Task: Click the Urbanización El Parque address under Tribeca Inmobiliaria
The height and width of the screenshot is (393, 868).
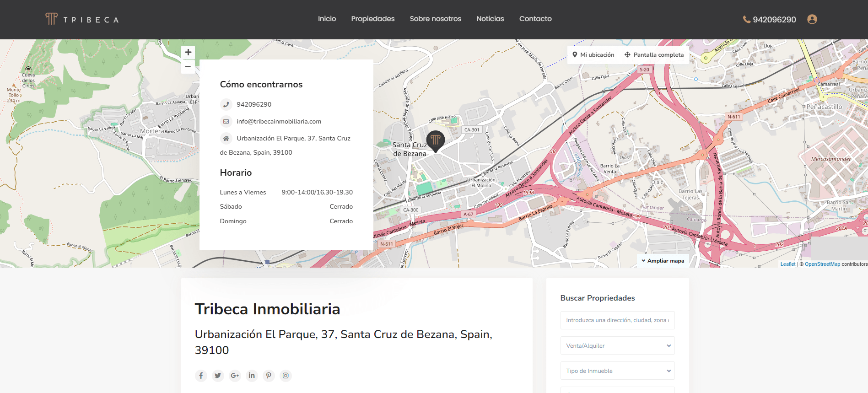Action: coord(344,342)
